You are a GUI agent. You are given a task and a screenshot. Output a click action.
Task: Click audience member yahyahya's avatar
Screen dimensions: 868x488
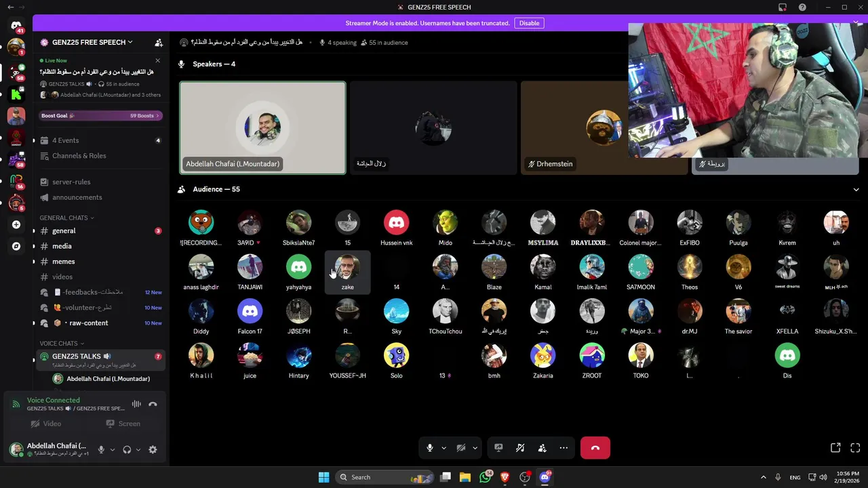point(299,267)
